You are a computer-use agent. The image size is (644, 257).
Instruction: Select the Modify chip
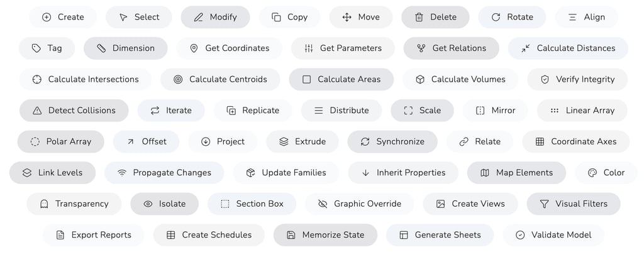(215, 17)
